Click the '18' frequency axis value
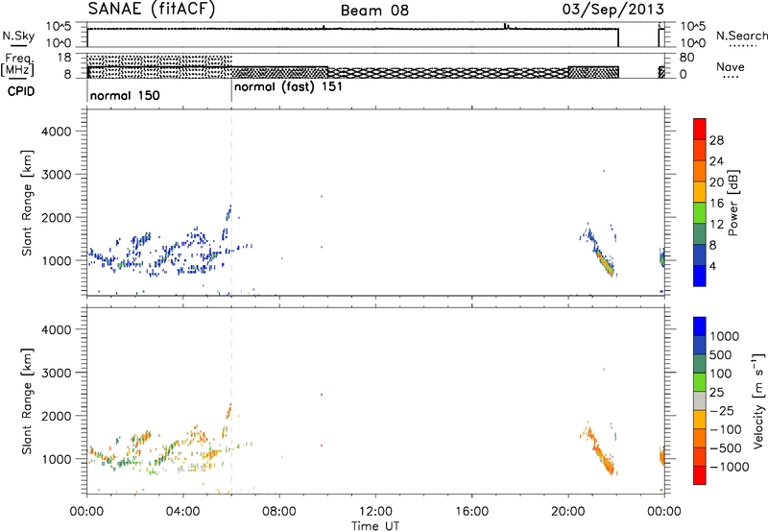 pyautogui.click(x=64, y=58)
